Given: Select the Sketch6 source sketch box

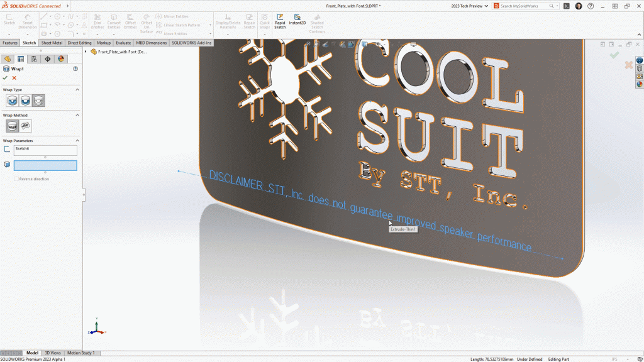Looking at the screenshot, I should (45, 150).
